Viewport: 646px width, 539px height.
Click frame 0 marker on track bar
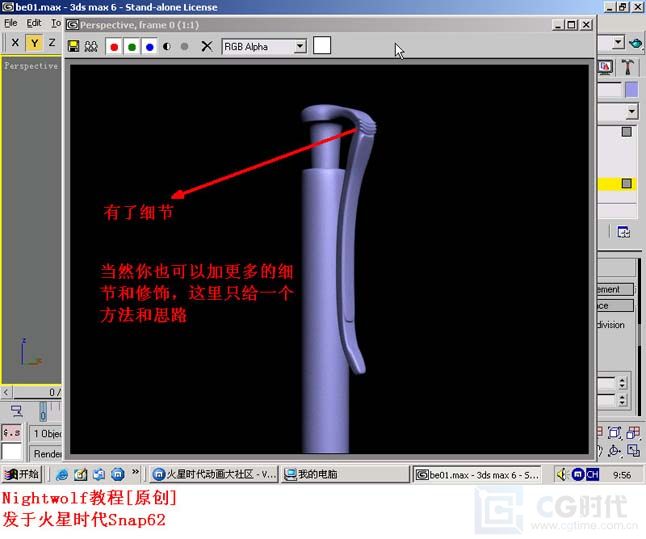click(x=43, y=412)
